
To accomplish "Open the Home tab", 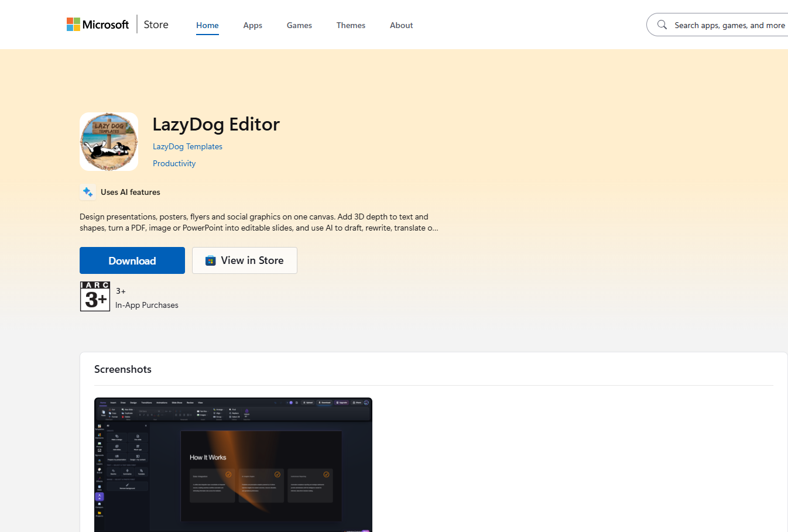I will pos(207,25).
